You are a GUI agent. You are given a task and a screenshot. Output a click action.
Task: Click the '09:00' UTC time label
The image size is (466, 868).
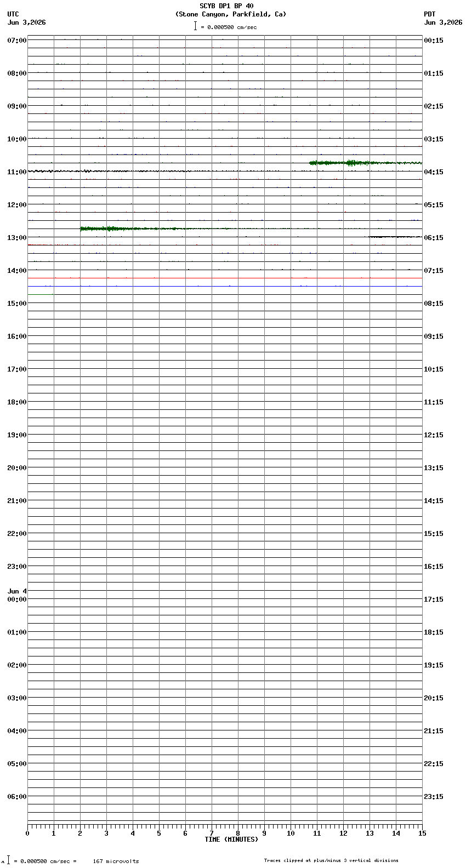17,106
